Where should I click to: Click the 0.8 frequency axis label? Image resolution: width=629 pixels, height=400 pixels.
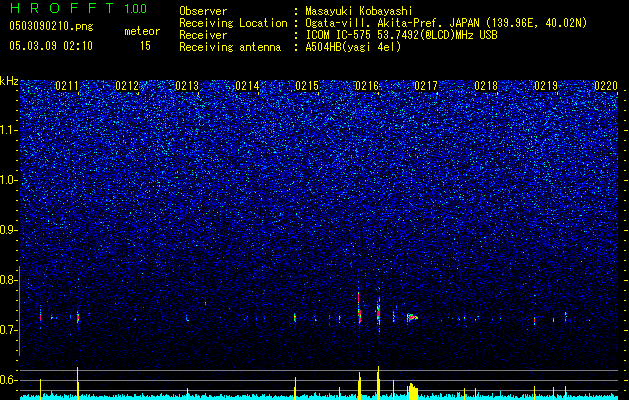tap(9, 280)
